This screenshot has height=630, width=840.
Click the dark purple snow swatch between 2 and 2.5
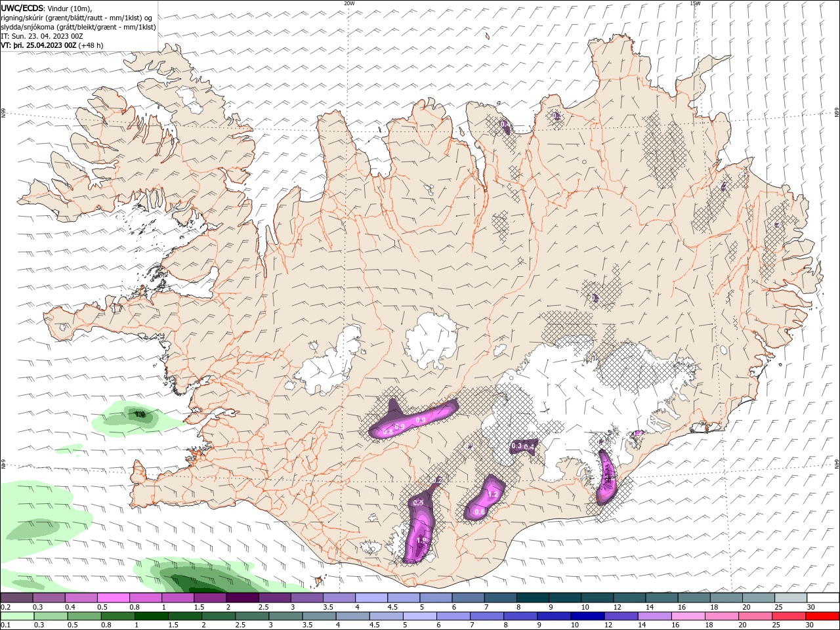pyautogui.click(x=242, y=598)
